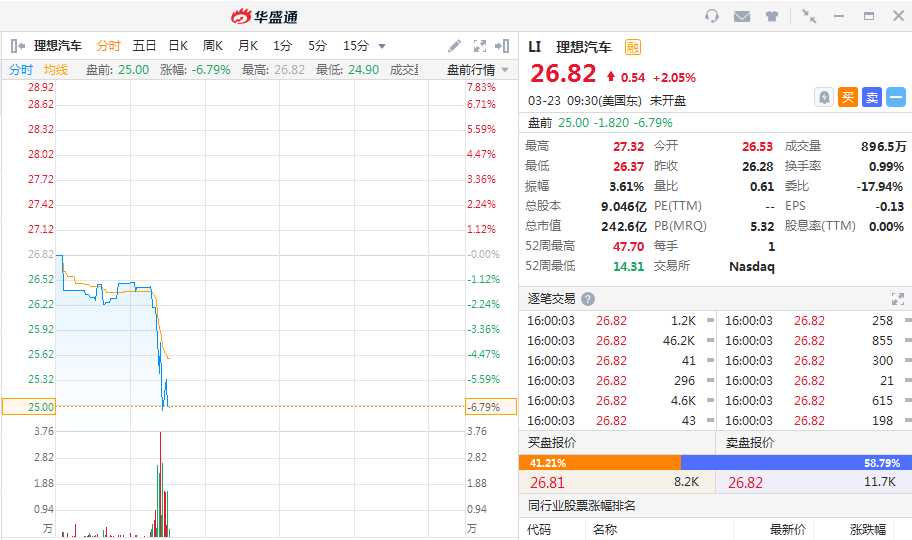Switch to 5分 chart tab
Viewport: 912px width, 540px height.
tap(318, 45)
